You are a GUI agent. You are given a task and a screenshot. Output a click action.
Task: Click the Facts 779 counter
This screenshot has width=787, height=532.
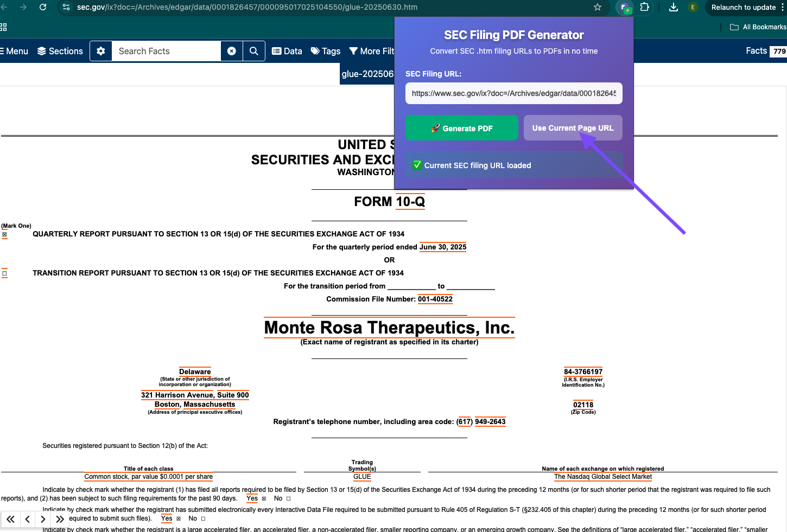click(x=766, y=51)
